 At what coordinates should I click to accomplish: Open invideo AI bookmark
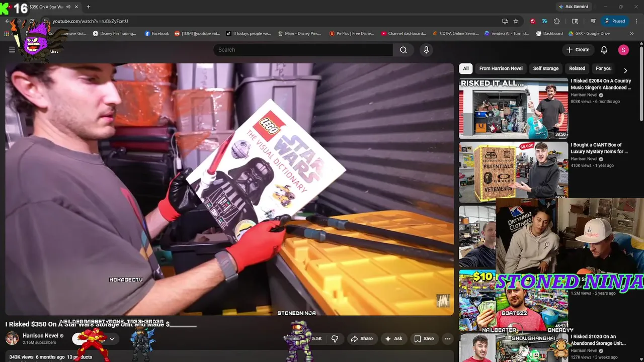point(507,34)
